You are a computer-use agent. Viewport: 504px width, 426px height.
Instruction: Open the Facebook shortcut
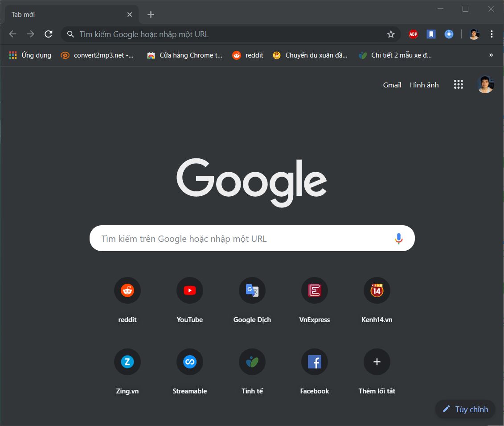click(x=314, y=362)
